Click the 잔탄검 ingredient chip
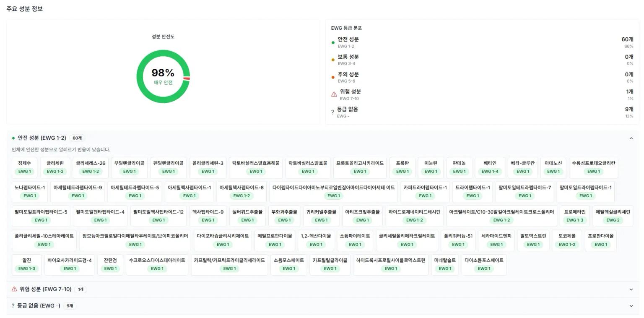The image size is (644, 318). click(x=110, y=265)
